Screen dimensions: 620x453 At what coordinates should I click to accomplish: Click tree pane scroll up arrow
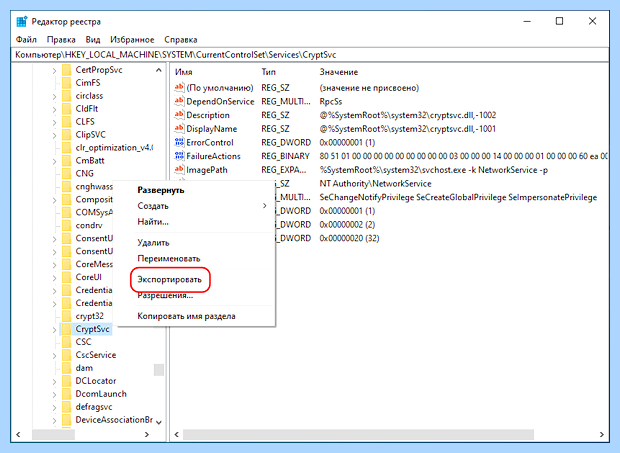[159, 70]
